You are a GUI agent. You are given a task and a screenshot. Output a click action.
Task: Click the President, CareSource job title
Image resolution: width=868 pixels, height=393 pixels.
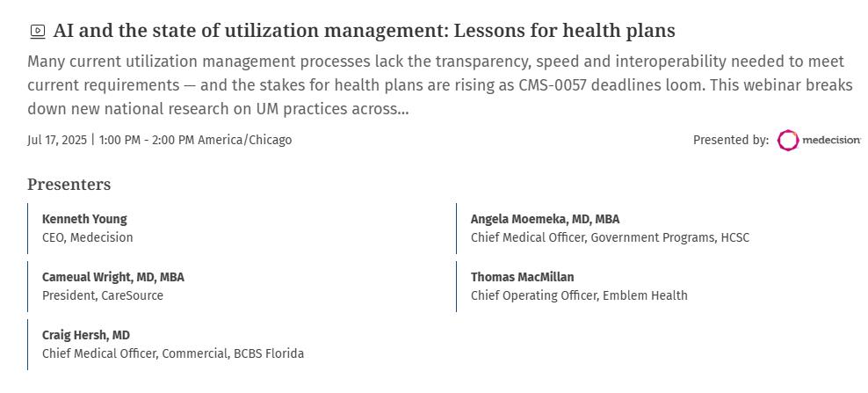(x=103, y=295)
